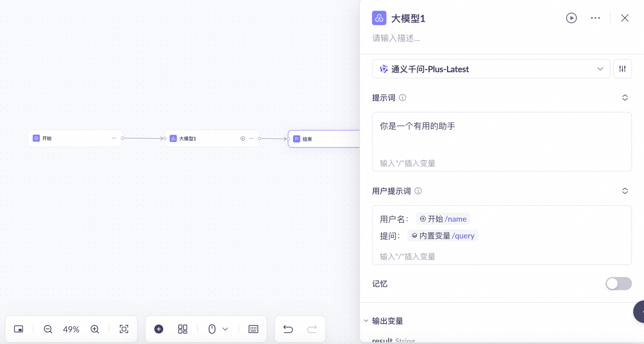The width and height of the screenshot is (644, 344).
Task: Run the 大模型1 node from panel header
Action: pos(571,18)
